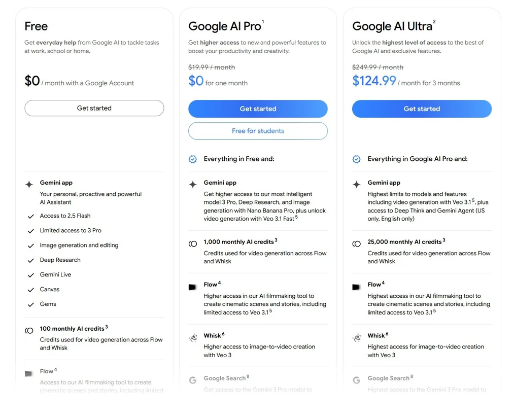Click the AI credits icon in Free plan
Viewport: 514px width, 420px height.
point(29,331)
